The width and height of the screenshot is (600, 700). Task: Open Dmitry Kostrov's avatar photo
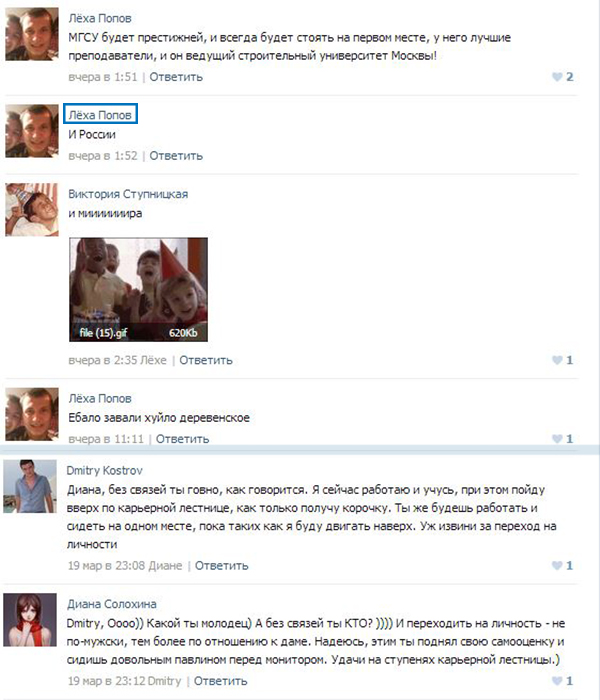click(30, 486)
